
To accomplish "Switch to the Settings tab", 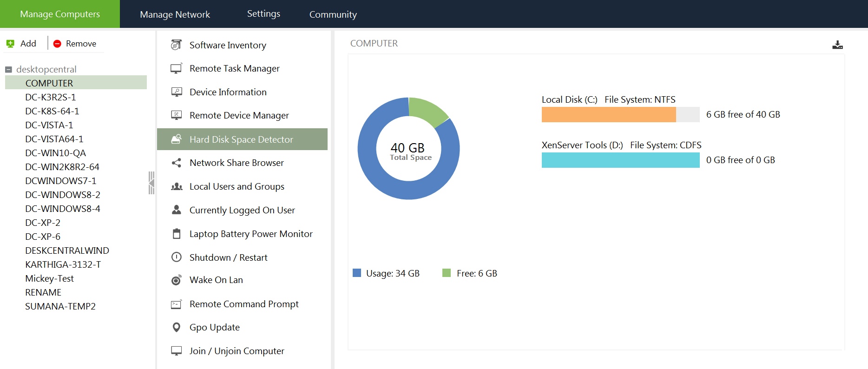I will [x=263, y=14].
